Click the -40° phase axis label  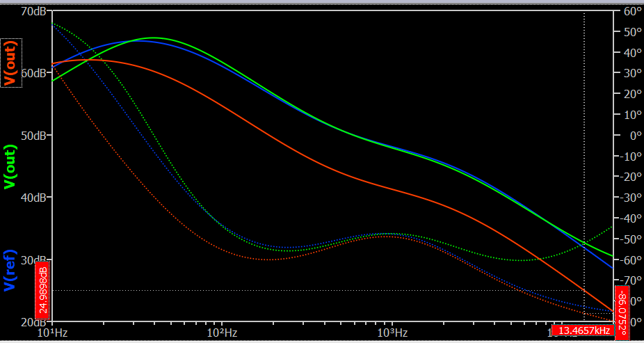coord(629,218)
